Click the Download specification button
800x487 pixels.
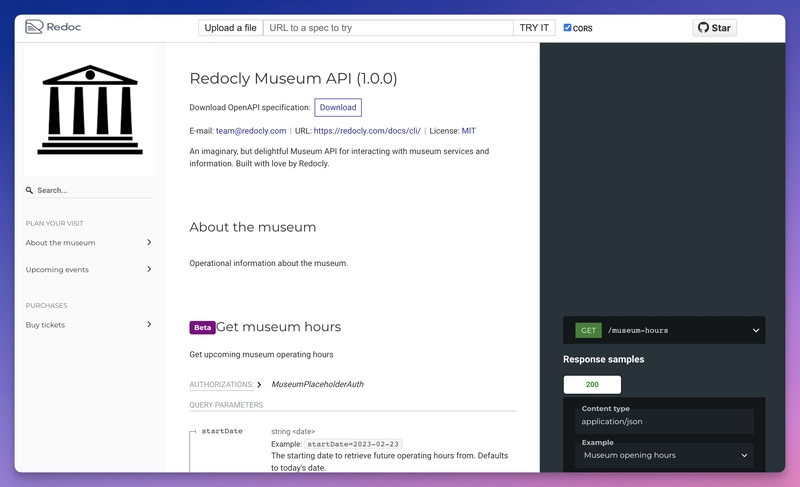click(338, 108)
